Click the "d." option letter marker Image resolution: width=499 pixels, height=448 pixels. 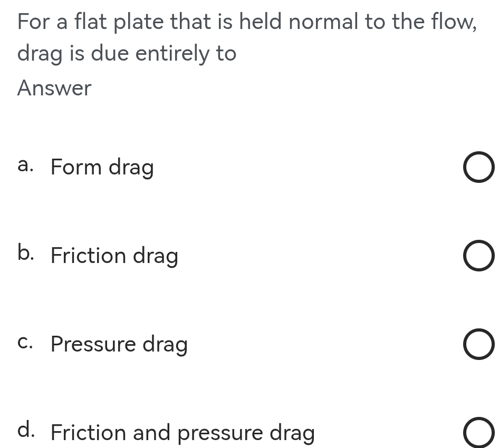[x=26, y=431]
